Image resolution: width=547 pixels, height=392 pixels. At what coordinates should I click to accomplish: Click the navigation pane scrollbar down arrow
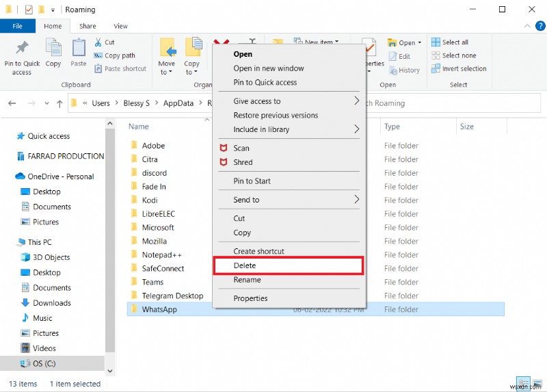pyautogui.click(x=110, y=371)
